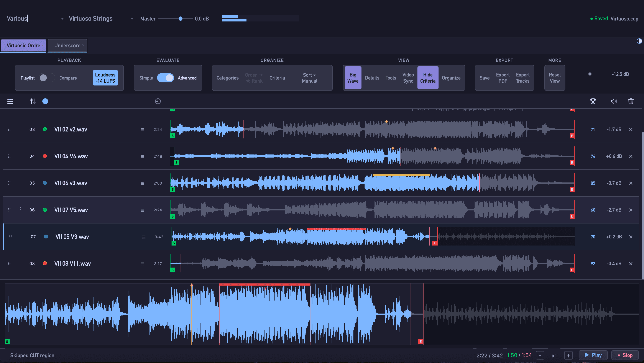This screenshot has height=363, width=644.
Task: Toggle the Playlist/Compare switch
Action: click(x=47, y=78)
